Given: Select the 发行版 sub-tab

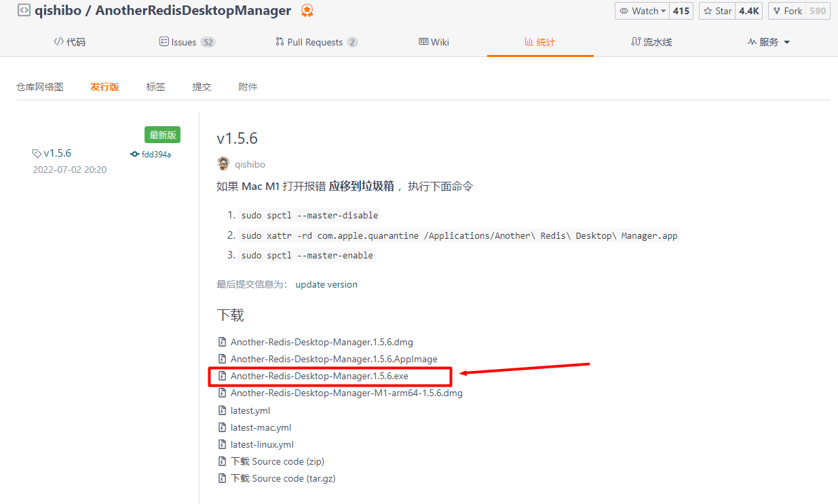Looking at the screenshot, I should click(104, 87).
